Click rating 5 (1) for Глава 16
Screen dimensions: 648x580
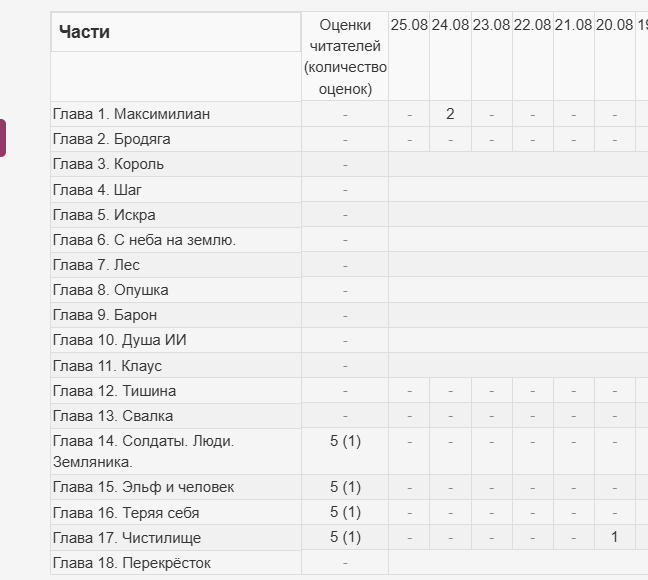click(x=345, y=513)
